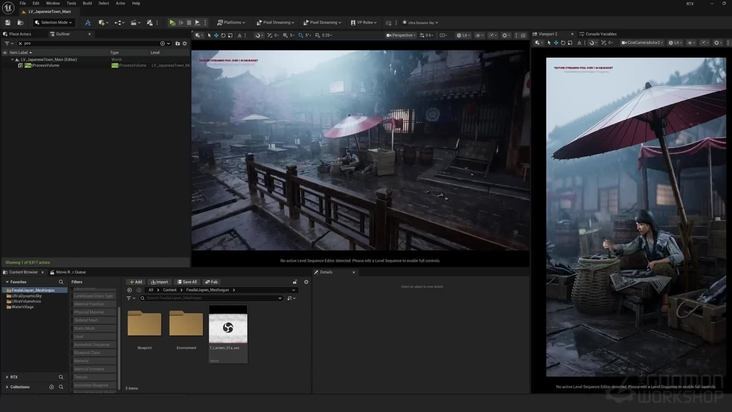The image size is (732, 412).
Task: Collapse the LV_JapaneseTown_Main tree node
Action: [13, 60]
